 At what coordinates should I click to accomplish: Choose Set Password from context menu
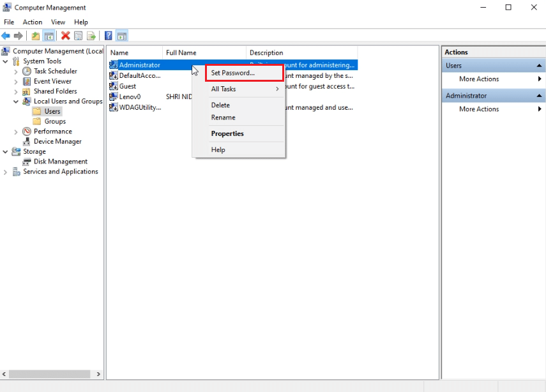[245, 73]
